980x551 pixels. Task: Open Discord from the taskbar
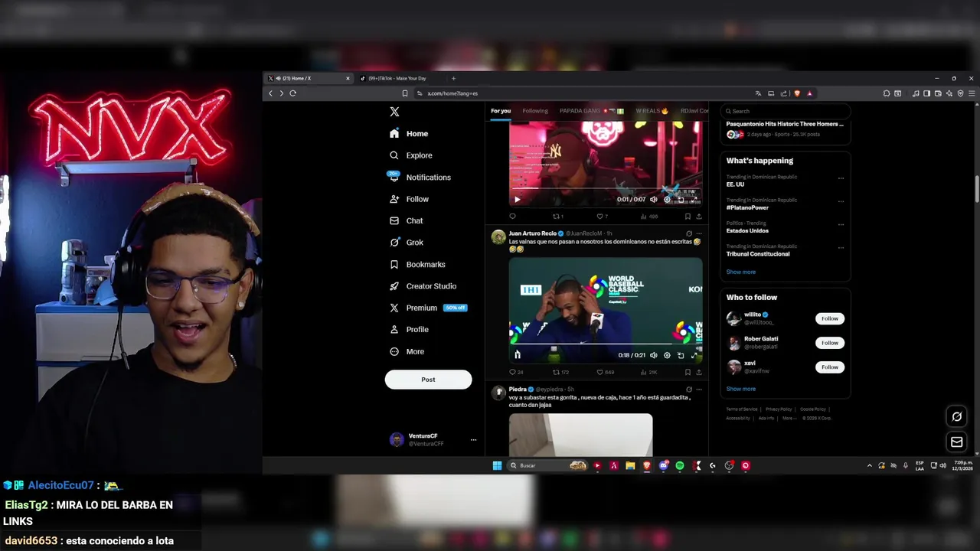point(663,465)
